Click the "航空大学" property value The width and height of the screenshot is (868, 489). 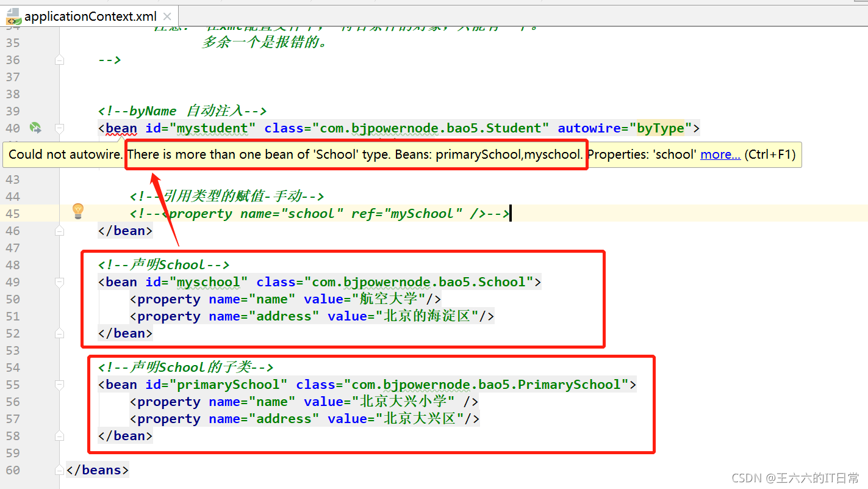(x=388, y=299)
